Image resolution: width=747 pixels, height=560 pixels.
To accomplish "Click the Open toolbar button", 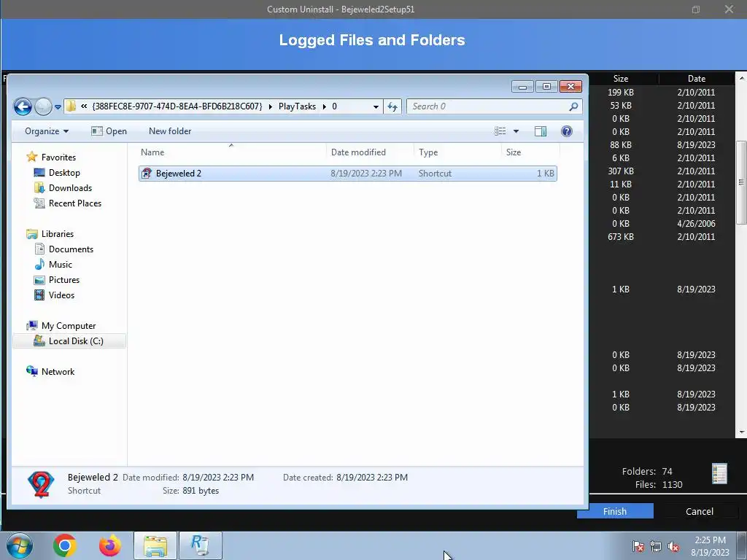I will click(109, 131).
